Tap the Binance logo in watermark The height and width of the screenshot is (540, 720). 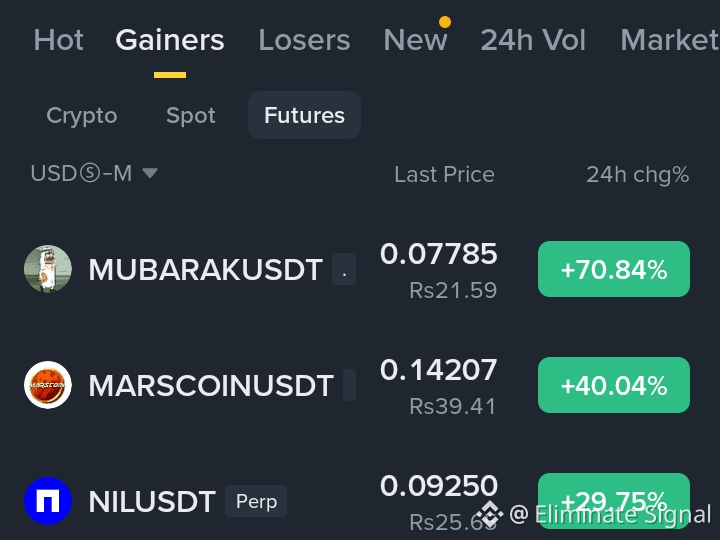click(x=489, y=514)
